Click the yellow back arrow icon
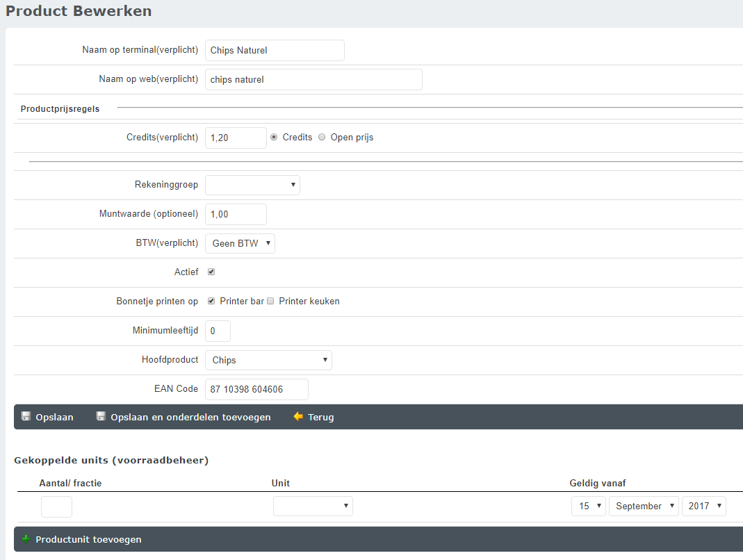This screenshot has width=743, height=560. (298, 417)
